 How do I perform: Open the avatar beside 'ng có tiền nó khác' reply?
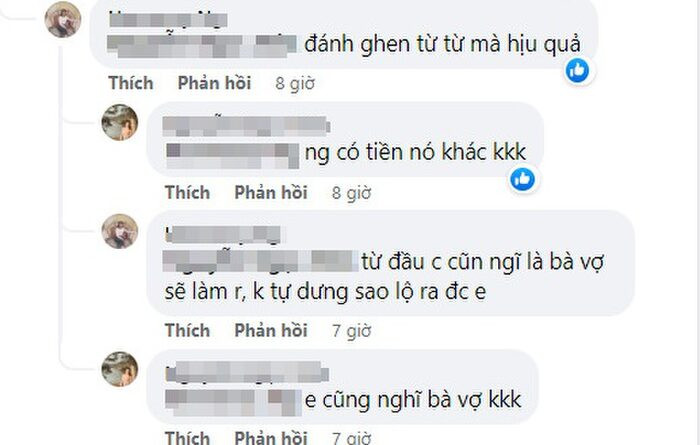click(x=120, y=122)
